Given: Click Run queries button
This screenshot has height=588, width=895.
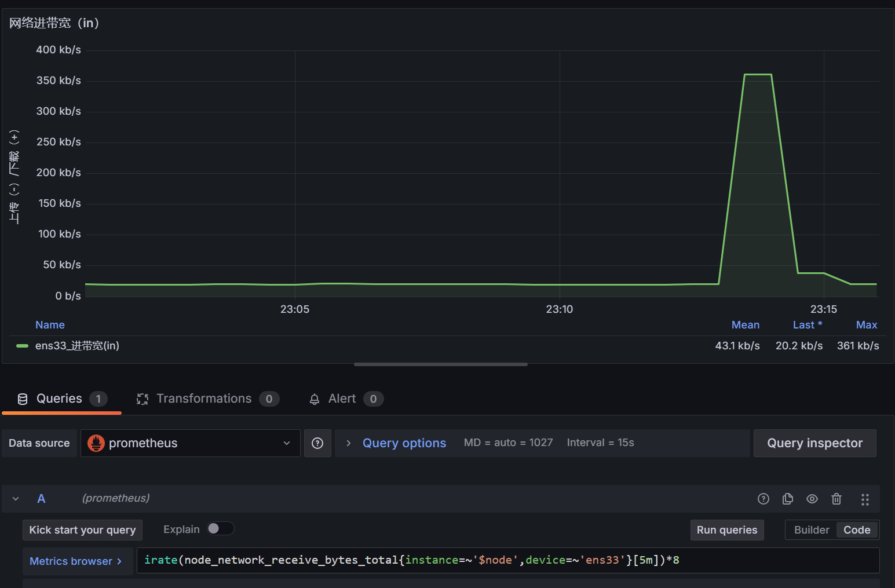Looking at the screenshot, I should [727, 530].
